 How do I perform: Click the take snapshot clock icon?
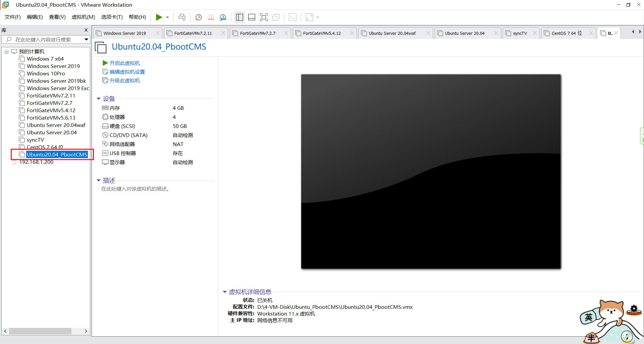pos(199,17)
